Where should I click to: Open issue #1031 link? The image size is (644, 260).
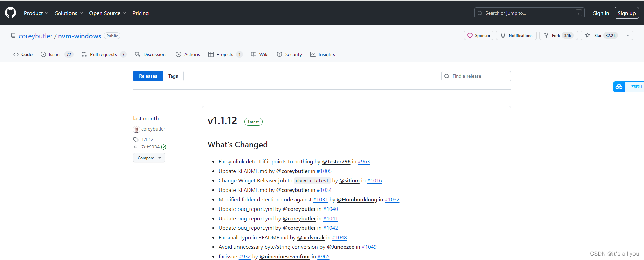[x=320, y=200]
